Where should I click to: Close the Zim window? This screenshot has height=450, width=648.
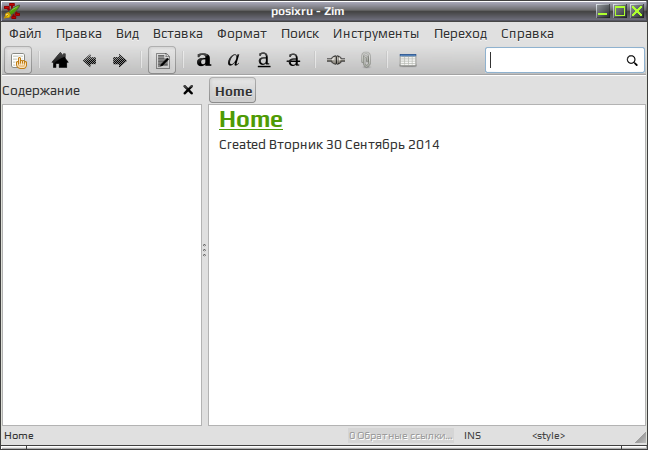pyautogui.click(x=637, y=11)
